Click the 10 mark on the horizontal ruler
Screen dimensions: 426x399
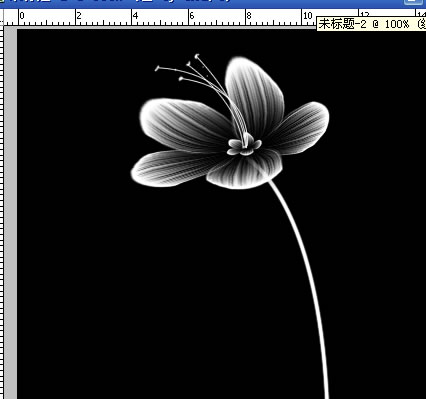pyautogui.click(x=307, y=15)
